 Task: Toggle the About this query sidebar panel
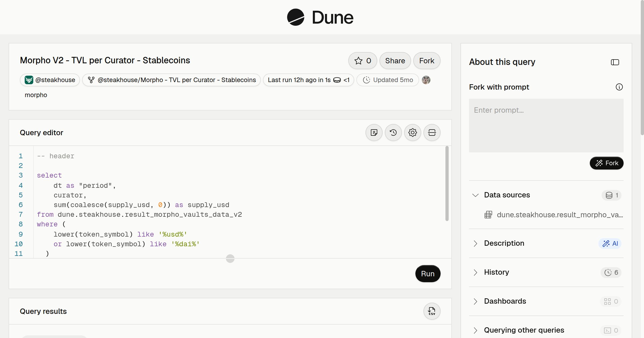pos(615,62)
